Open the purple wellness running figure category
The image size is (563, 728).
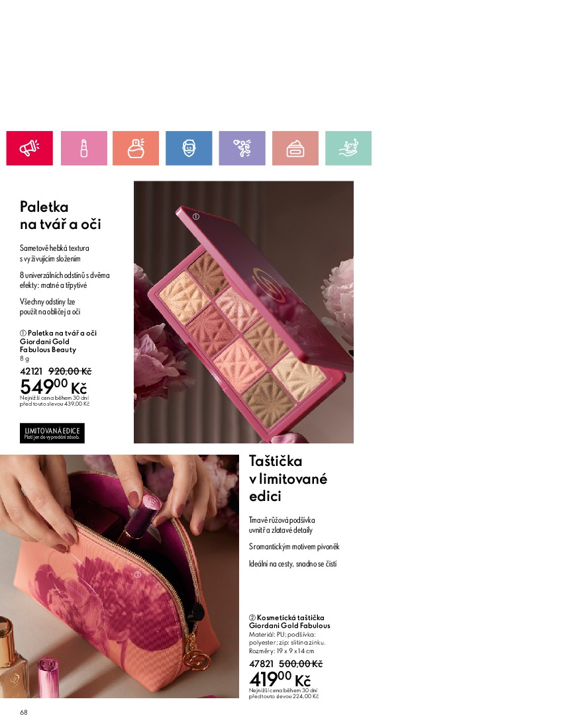[x=242, y=148]
